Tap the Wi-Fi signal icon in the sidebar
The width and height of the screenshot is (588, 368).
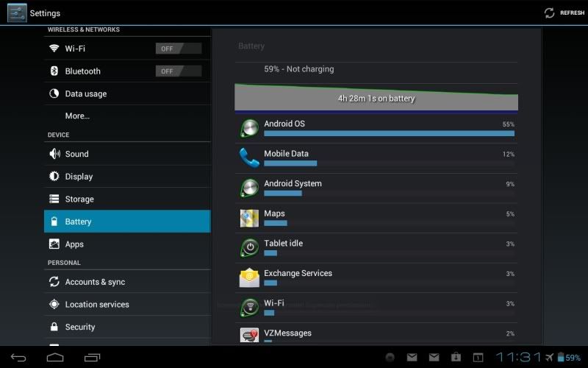point(54,48)
